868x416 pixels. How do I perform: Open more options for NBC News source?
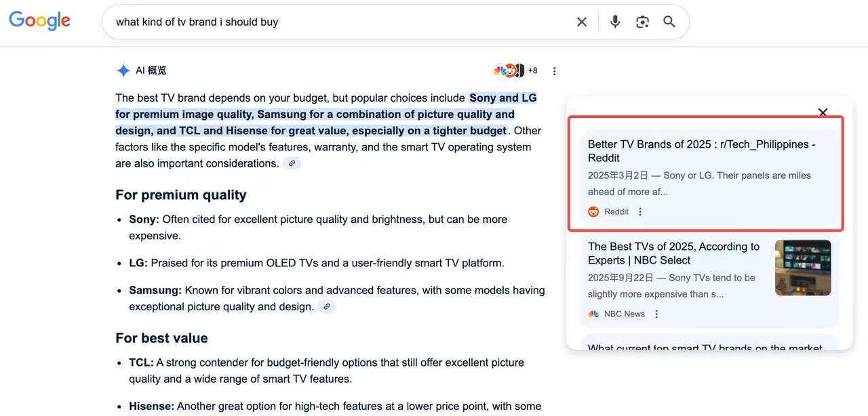pyautogui.click(x=656, y=314)
